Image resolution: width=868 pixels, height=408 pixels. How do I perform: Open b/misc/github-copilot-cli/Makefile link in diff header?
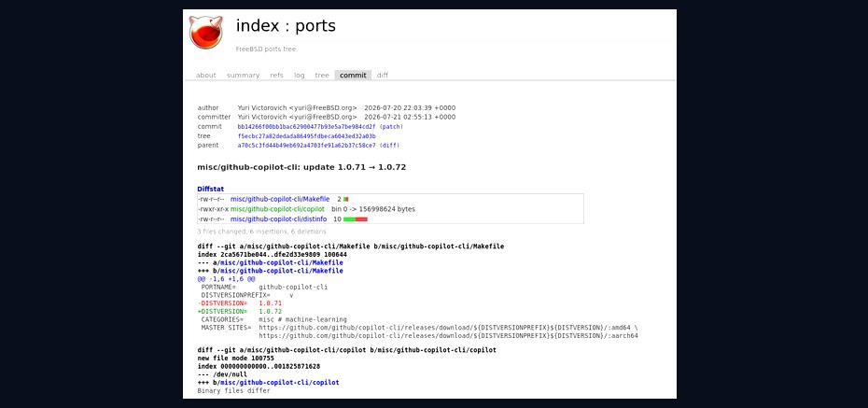point(282,271)
